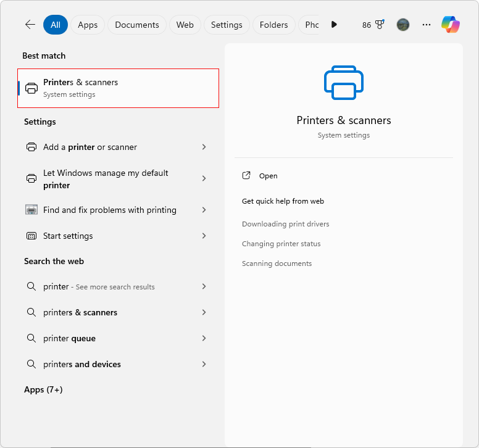Viewport: 479px width, 448px height.
Task: Show more filter tabs with the play arrow
Action: coord(334,25)
